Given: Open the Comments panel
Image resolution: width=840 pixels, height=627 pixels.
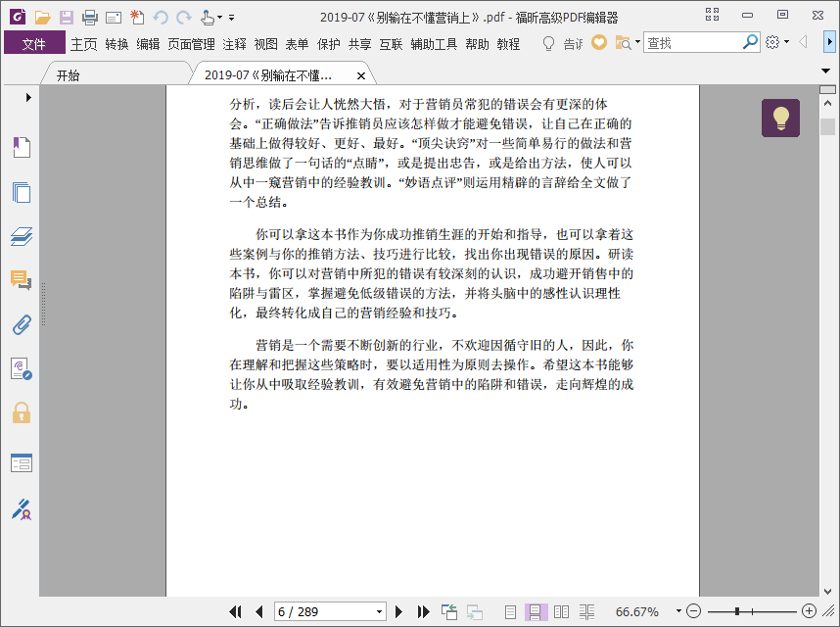Looking at the screenshot, I should 22,280.
